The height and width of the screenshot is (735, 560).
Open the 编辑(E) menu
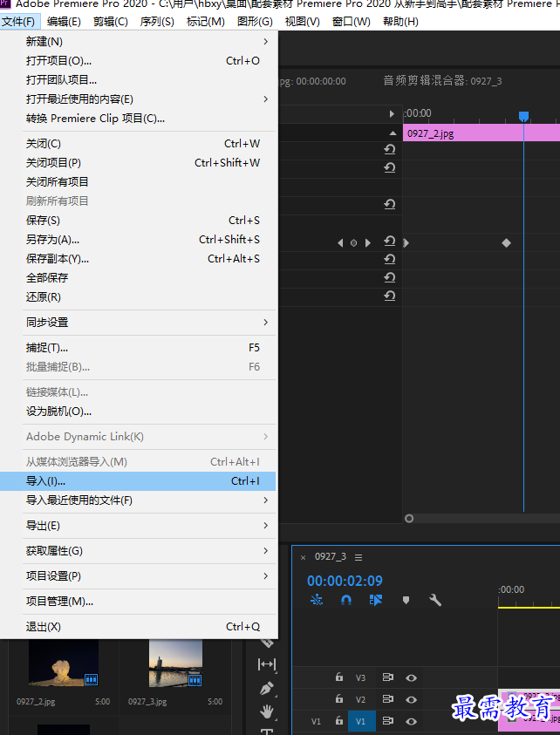65,22
